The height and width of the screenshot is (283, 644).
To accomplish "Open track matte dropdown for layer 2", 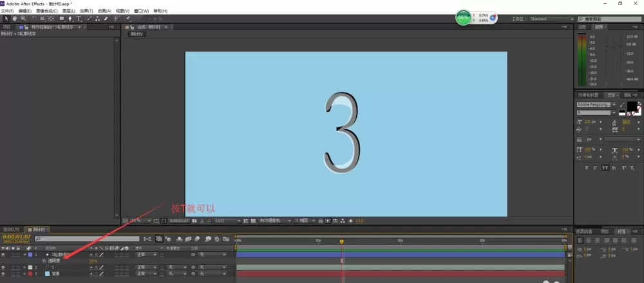I will point(176,268).
